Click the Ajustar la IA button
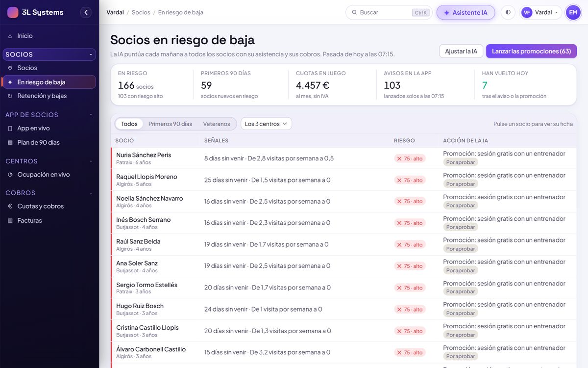Viewport: 588px width, 368px height. [x=461, y=51]
